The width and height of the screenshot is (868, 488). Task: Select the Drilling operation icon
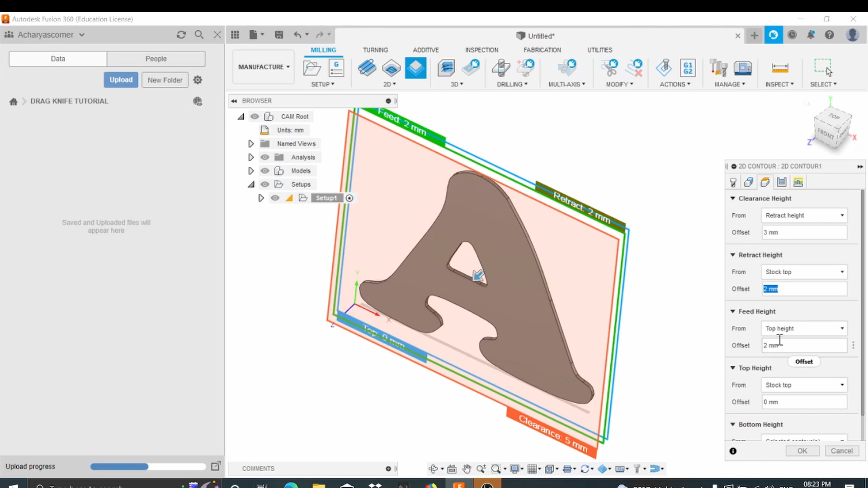tap(501, 68)
